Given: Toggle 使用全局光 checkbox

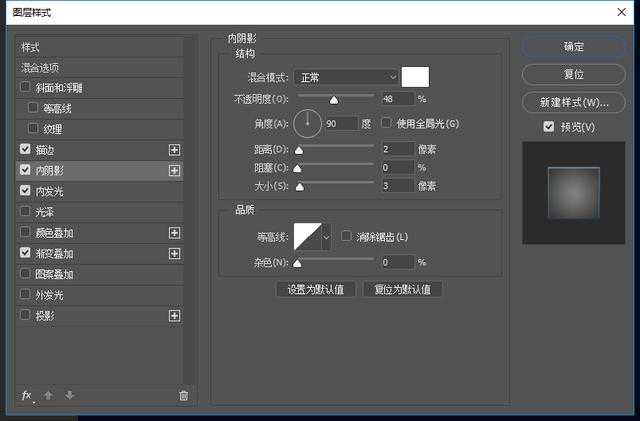Looking at the screenshot, I should point(389,124).
